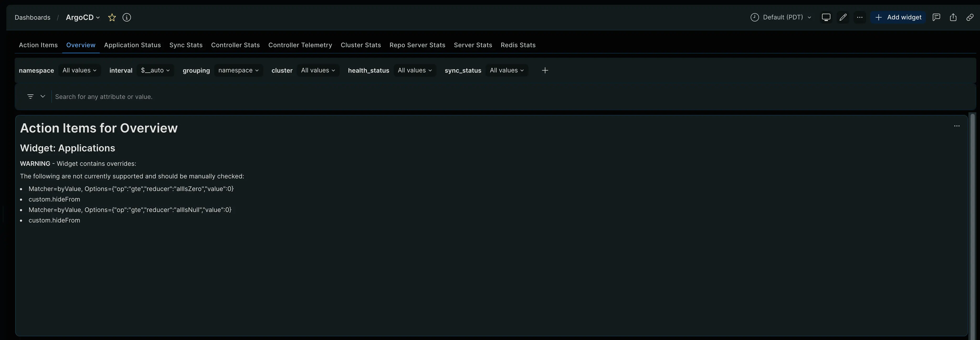Image resolution: width=980 pixels, height=340 pixels.
Task: Click the pencil edit dashboard icon
Action: [843, 18]
